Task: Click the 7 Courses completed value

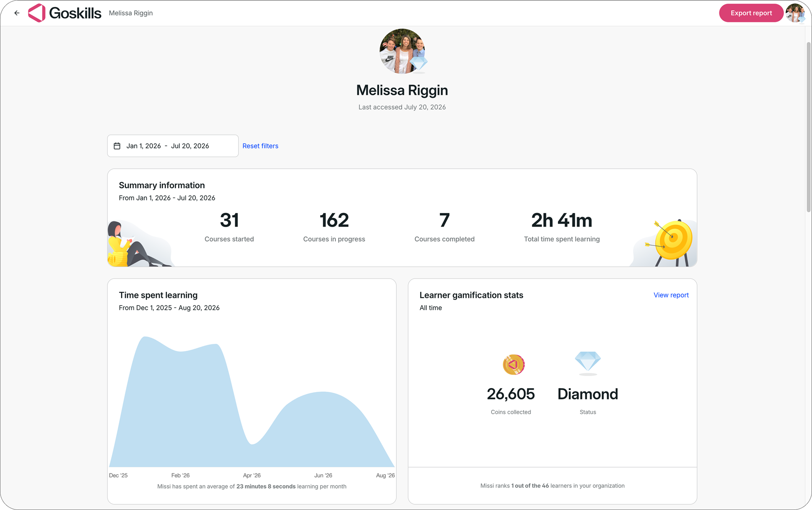Action: 445,220
